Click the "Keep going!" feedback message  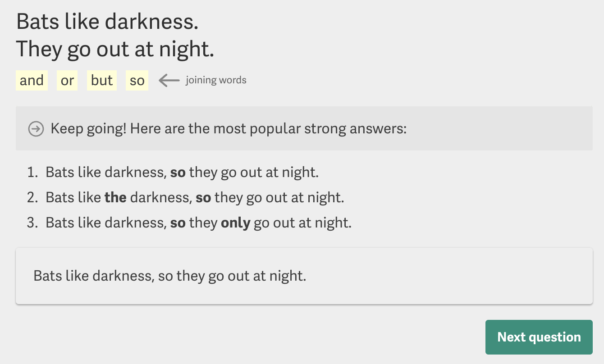coord(229,129)
